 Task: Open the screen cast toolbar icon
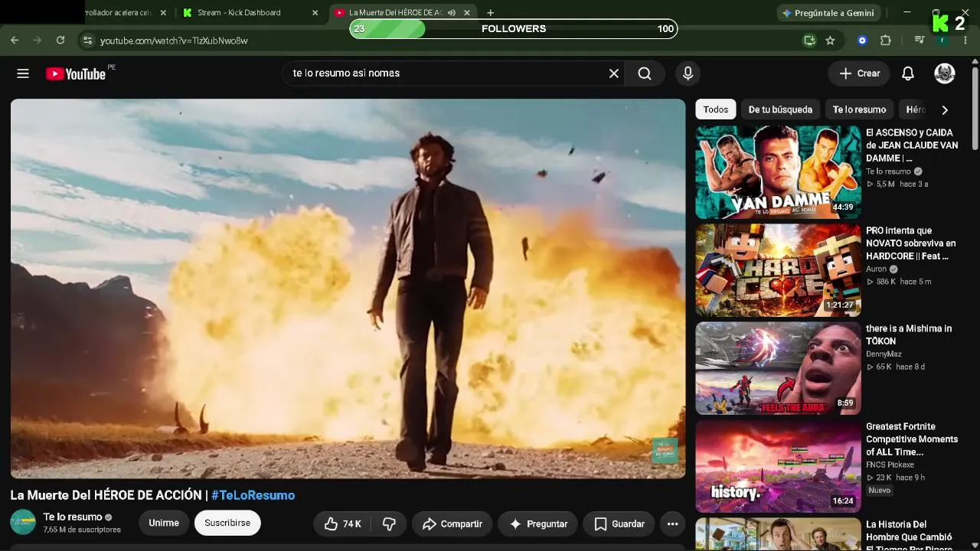[809, 41]
